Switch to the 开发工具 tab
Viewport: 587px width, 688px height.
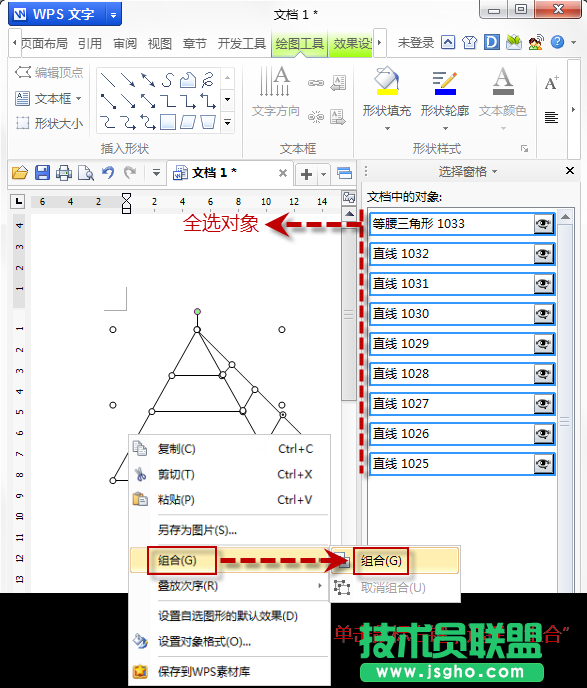coord(242,43)
